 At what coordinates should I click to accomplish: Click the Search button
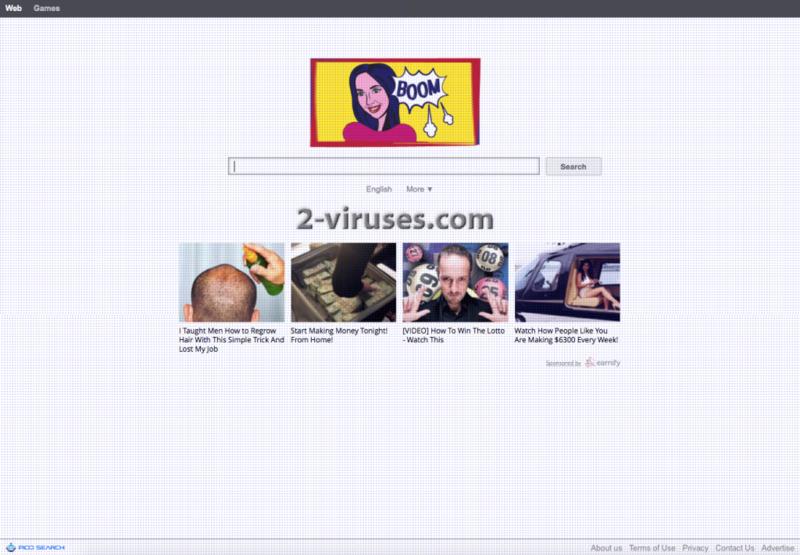pyautogui.click(x=573, y=166)
